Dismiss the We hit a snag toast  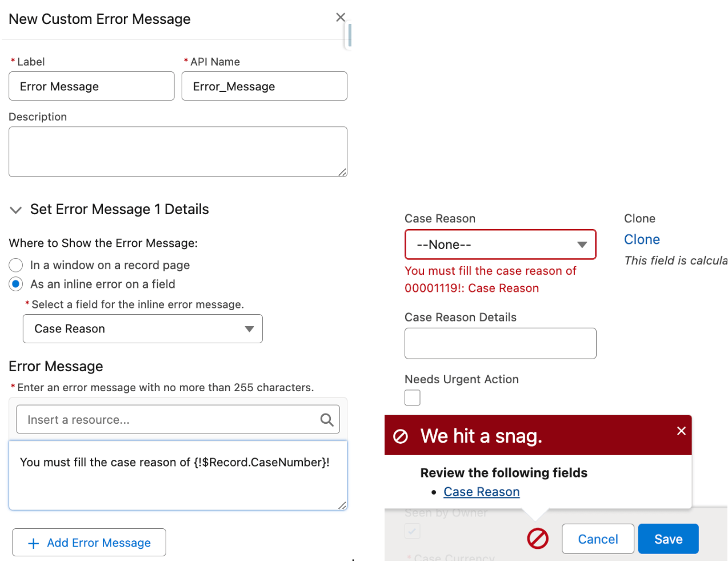pyautogui.click(x=681, y=431)
